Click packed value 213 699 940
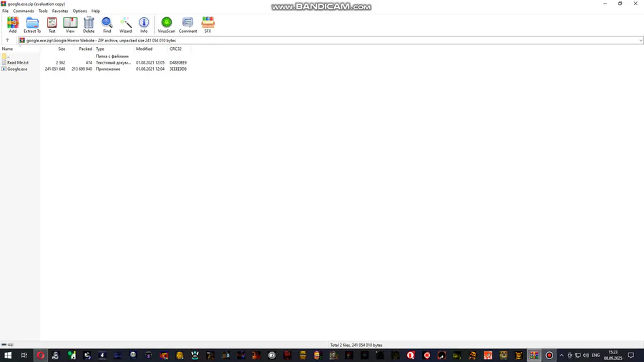 coord(82,69)
